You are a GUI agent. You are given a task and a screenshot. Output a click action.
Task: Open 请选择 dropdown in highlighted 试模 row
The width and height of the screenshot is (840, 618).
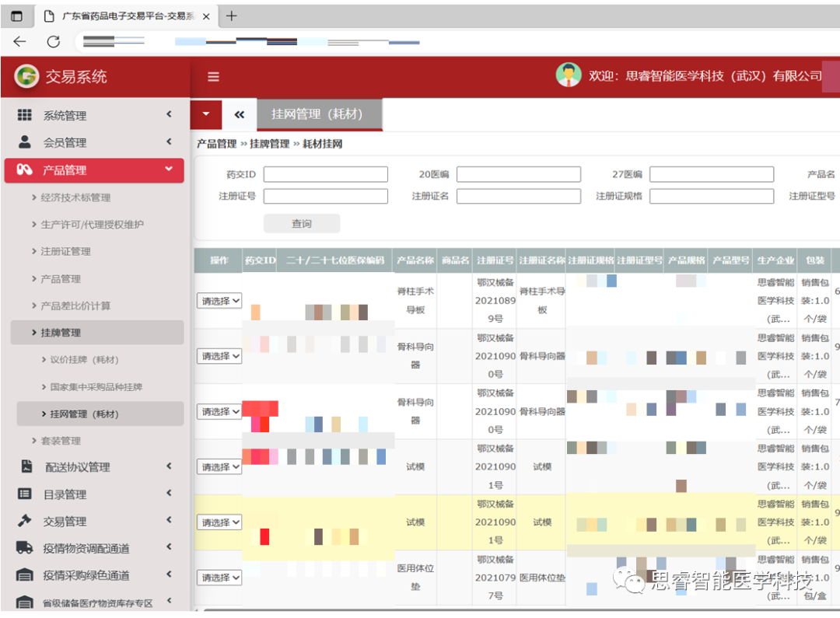[x=219, y=522]
